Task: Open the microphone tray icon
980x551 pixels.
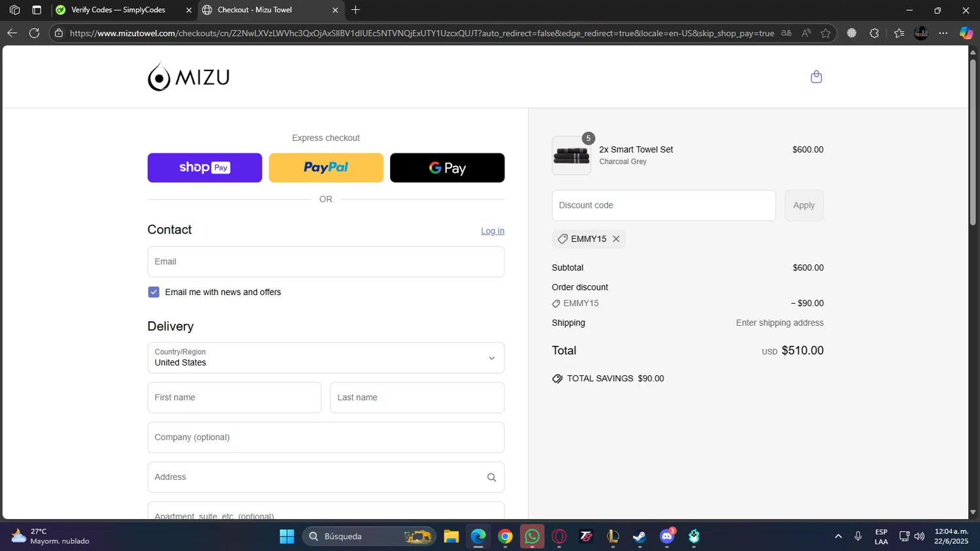Action: pos(858,537)
